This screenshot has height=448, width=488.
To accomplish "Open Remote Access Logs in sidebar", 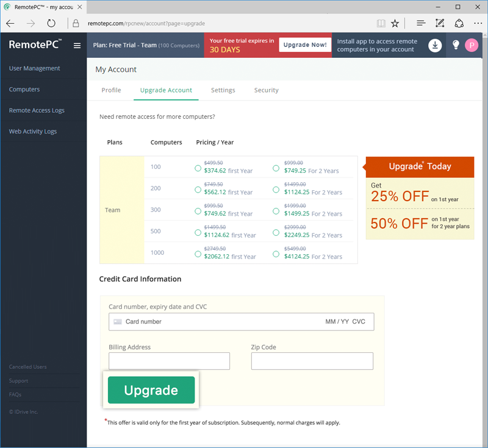I will click(x=37, y=110).
